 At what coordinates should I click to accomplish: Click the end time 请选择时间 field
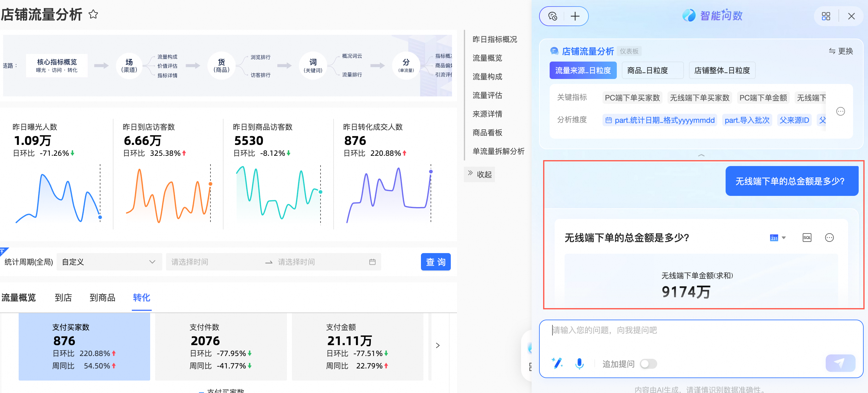point(320,262)
